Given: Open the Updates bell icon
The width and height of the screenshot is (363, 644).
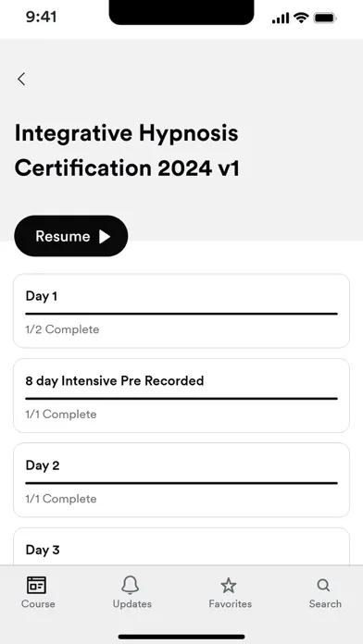Looking at the screenshot, I should [131, 585].
